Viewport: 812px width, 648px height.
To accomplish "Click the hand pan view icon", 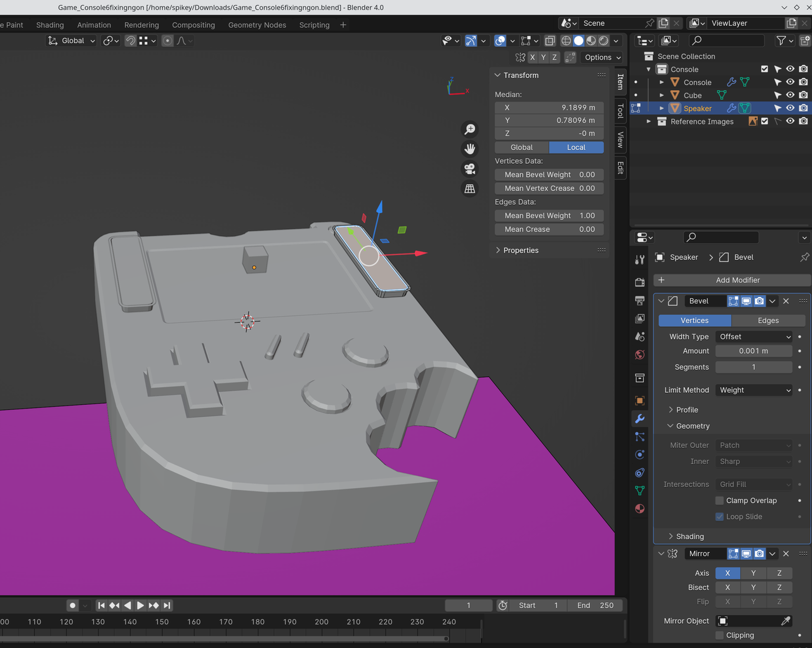I will (x=469, y=149).
